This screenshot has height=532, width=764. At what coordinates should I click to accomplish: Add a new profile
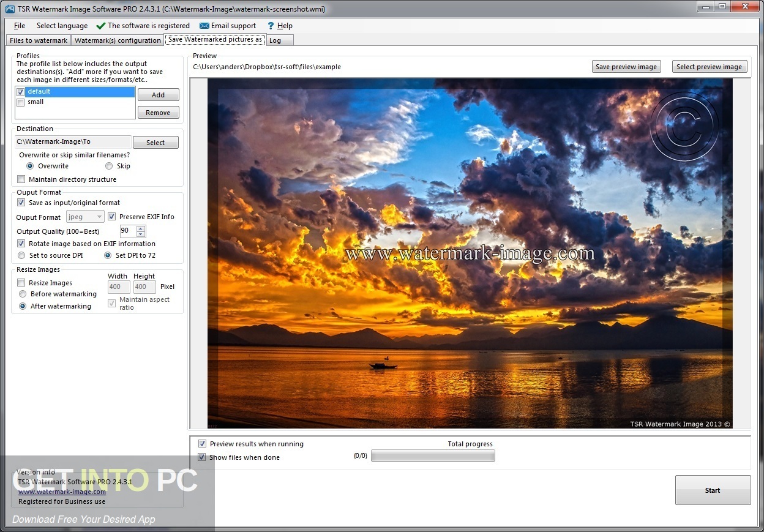[159, 95]
